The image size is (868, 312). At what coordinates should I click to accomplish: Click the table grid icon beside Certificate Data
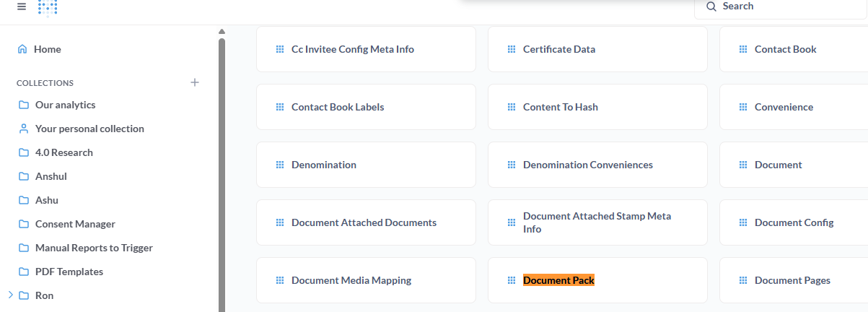pos(511,49)
